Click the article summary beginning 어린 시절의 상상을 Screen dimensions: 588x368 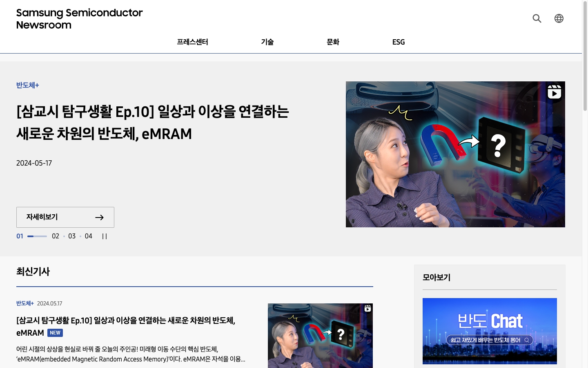tap(131, 354)
